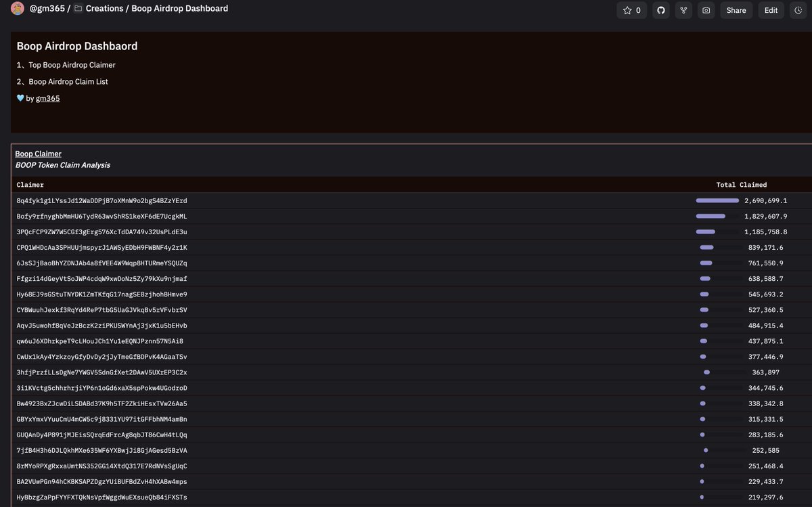Go to Creations in breadcrumb
Screen dimensions: 812x507
coord(104,9)
